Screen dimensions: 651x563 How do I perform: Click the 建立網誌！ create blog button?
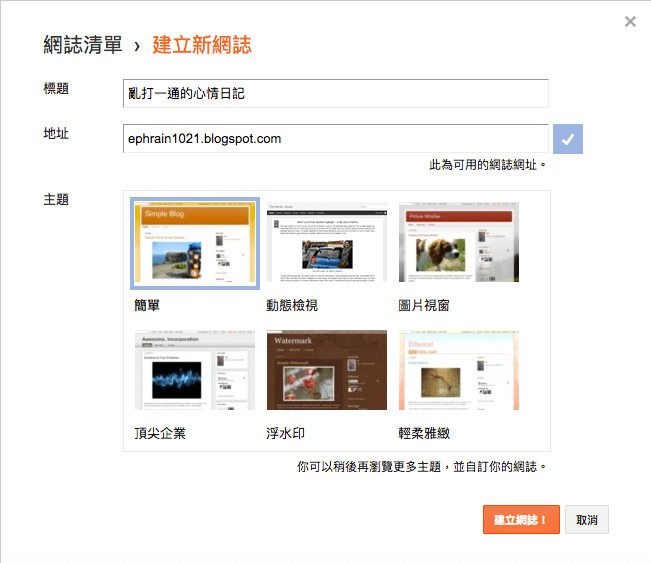pos(521,519)
